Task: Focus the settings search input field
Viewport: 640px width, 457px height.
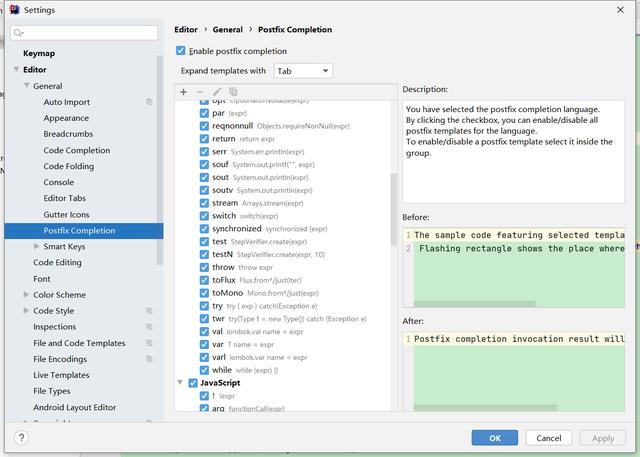Action: point(90,33)
